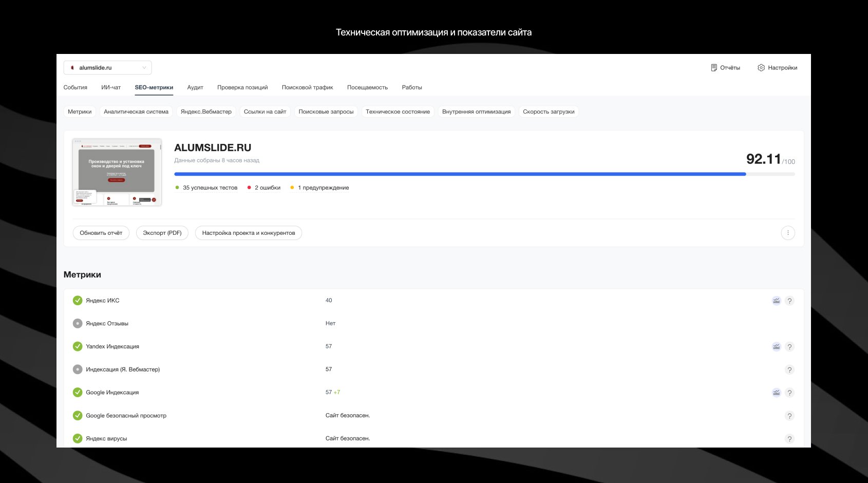Screen dimensions: 868x483
Task: Open chart icon for Google Индексация
Action: click(776, 393)
